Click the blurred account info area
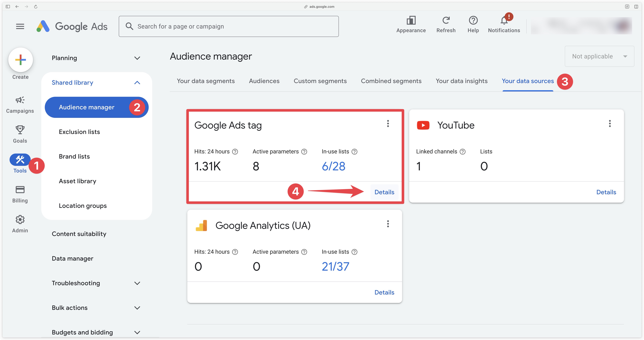The width and height of the screenshot is (644, 340). tap(581, 26)
